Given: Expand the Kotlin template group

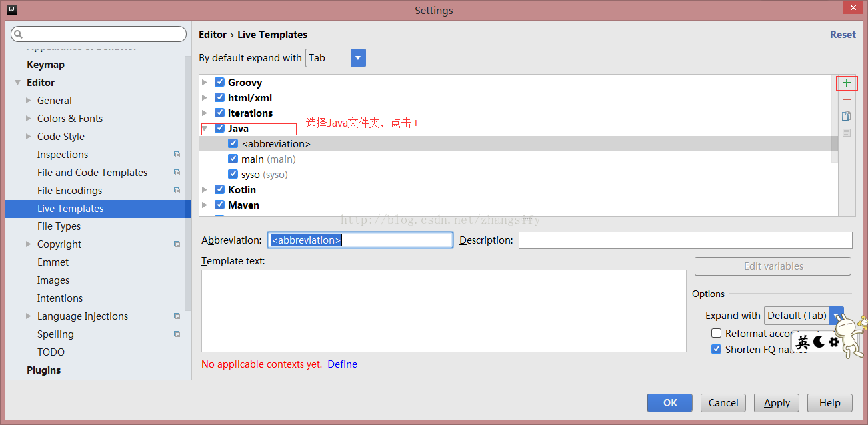Looking at the screenshot, I should pyautogui.click(x=205, y=190).
